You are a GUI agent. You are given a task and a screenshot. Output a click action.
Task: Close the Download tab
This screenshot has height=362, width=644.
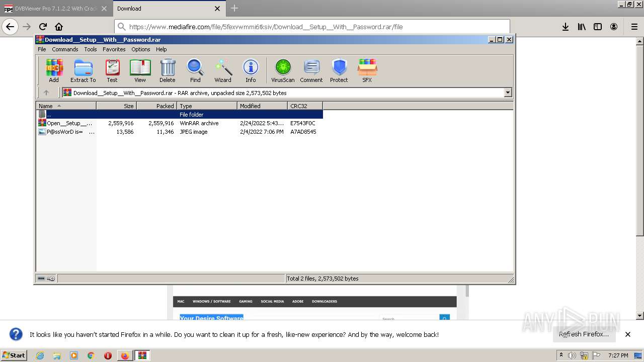coord(217,9)
